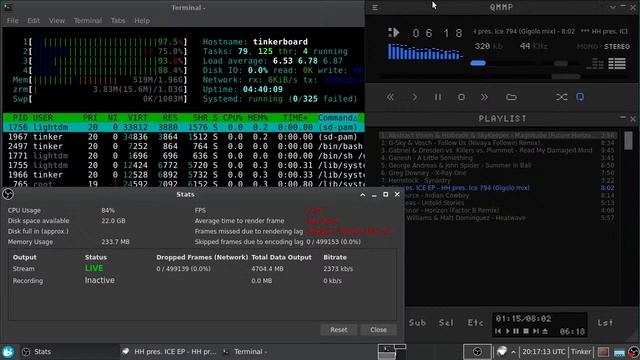The image size is (640, 360).
Task: Toggle shuffle mode in QMMP
Action: pyautogui.click(x=562, y=97)
